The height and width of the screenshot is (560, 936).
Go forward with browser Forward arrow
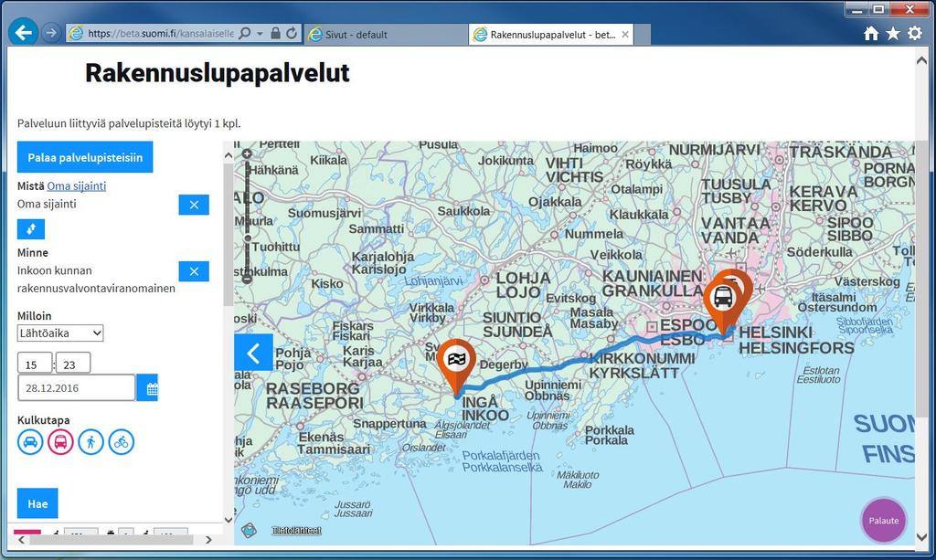tap(51, 33)
